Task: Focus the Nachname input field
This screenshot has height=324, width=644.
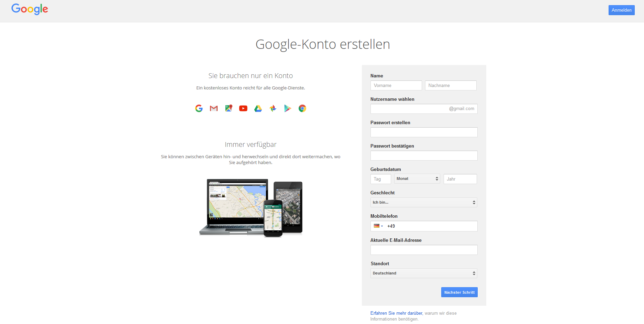Action: click(451, 85)
